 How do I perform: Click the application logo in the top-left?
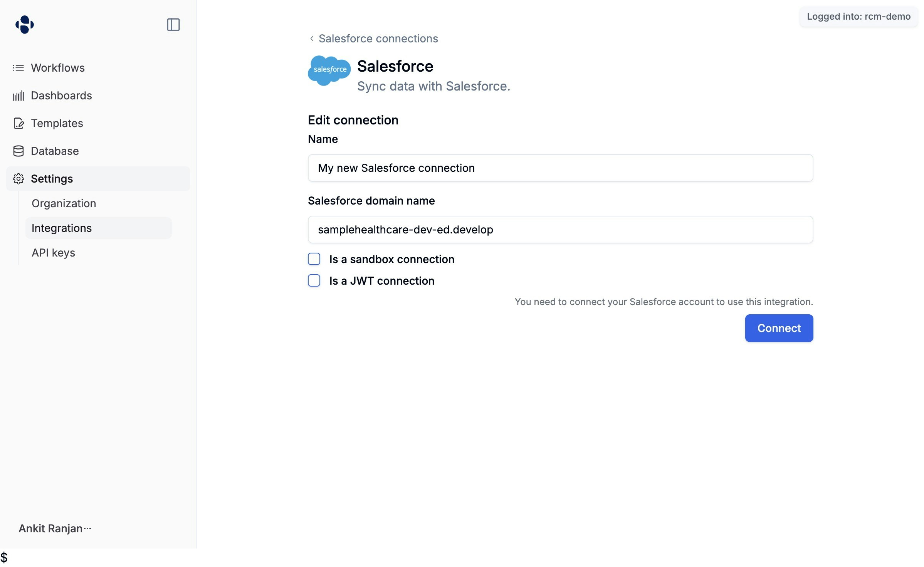click(24, 24)
